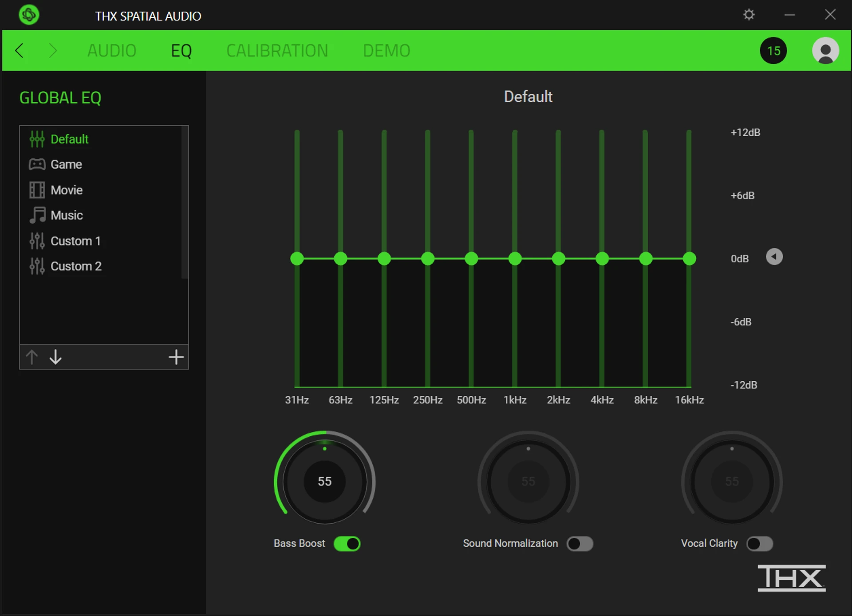The width and height of the screenshot is (852, 616).
Task: Open the user profile avatar
Action: [x=825, y=51]
